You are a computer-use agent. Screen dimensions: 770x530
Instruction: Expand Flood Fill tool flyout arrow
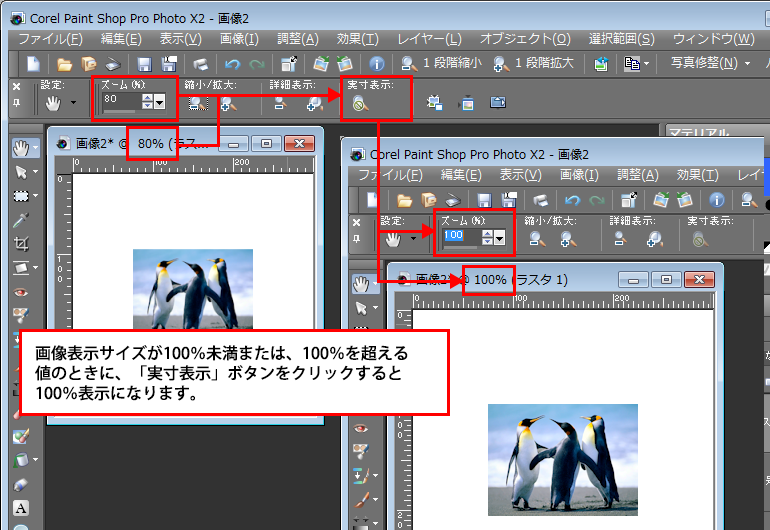[35, 460]
